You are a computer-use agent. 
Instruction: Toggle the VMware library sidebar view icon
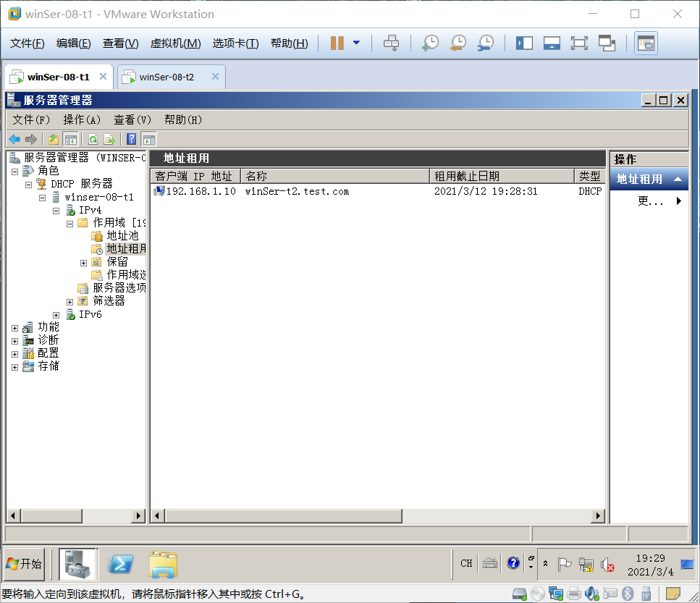tap(524, 43)
